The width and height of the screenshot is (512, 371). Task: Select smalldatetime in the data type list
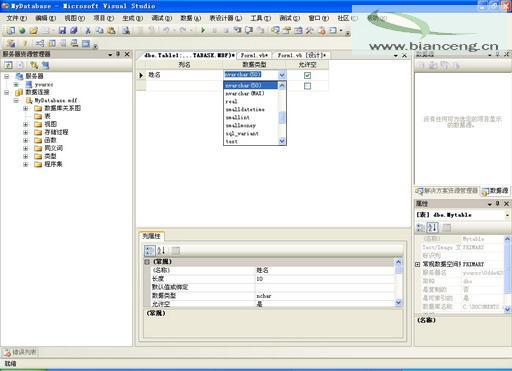pyautogui.click(x=251, y=109)
